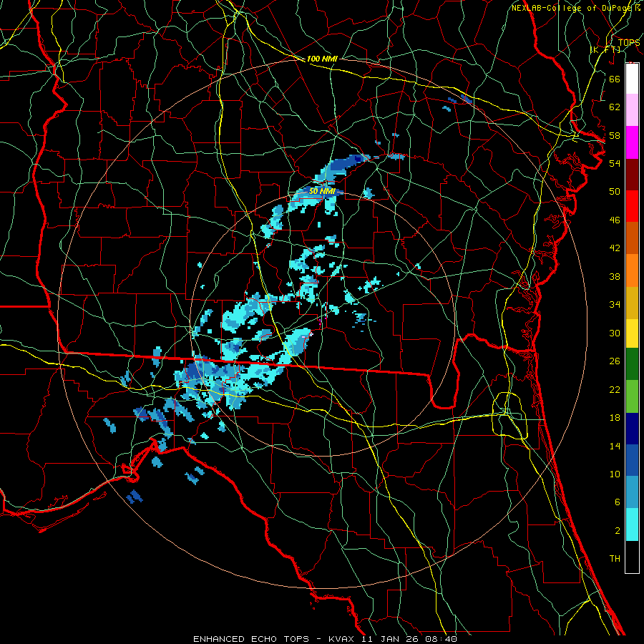644x644 pixels.
Task: Click the light blue legend swatch
Action: (x=632, y=492)
